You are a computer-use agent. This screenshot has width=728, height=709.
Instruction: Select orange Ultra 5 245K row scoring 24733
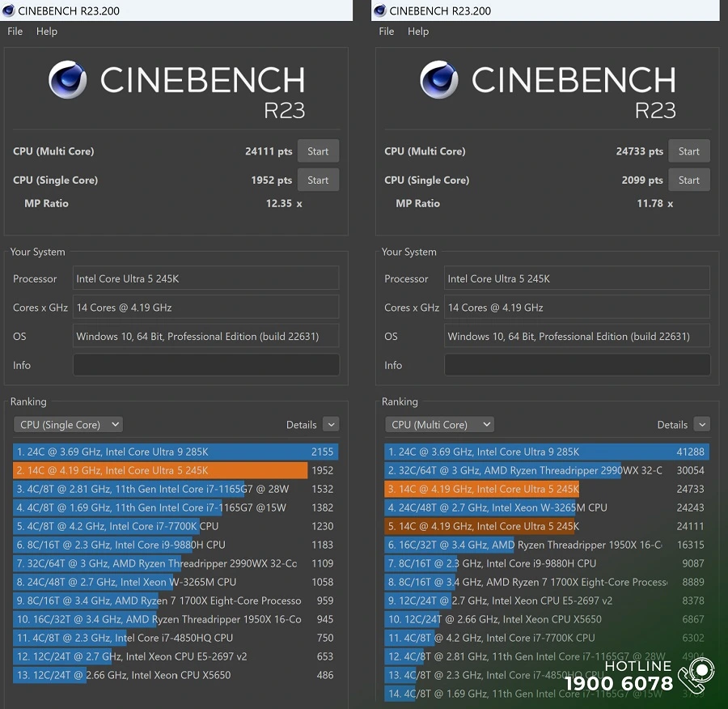547,489
